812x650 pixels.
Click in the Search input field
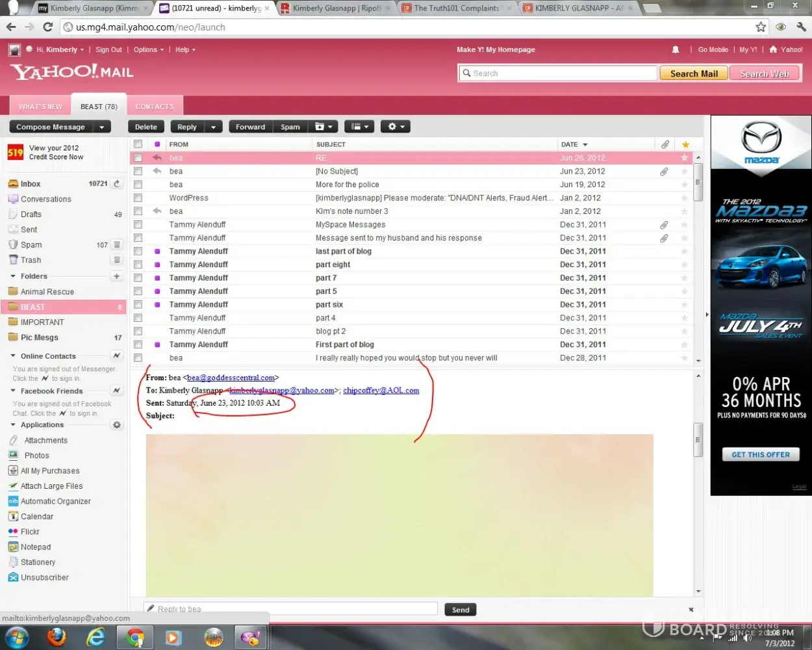tap(559, 73)
